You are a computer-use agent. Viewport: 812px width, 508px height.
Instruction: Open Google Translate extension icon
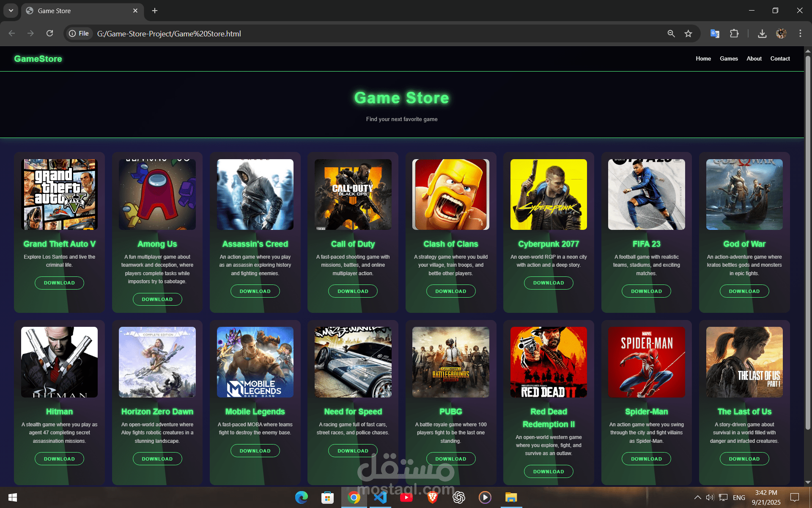coord(715,33)
